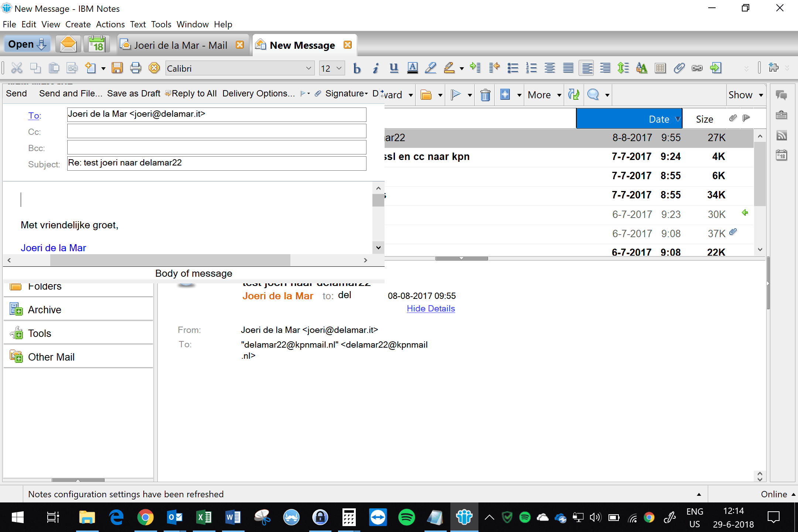Insert a table with the grid icon
This screenshot has width=798, height=532.
(x=660, y=68)
